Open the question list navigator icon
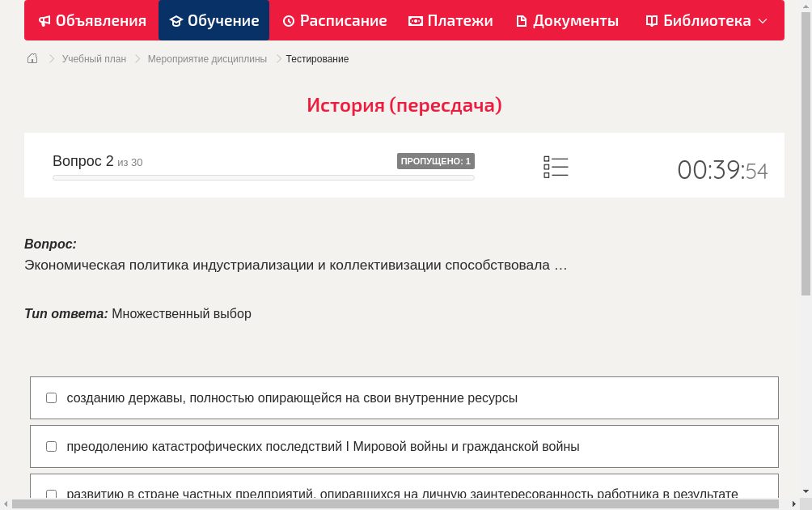 click(x=556, y=167)
